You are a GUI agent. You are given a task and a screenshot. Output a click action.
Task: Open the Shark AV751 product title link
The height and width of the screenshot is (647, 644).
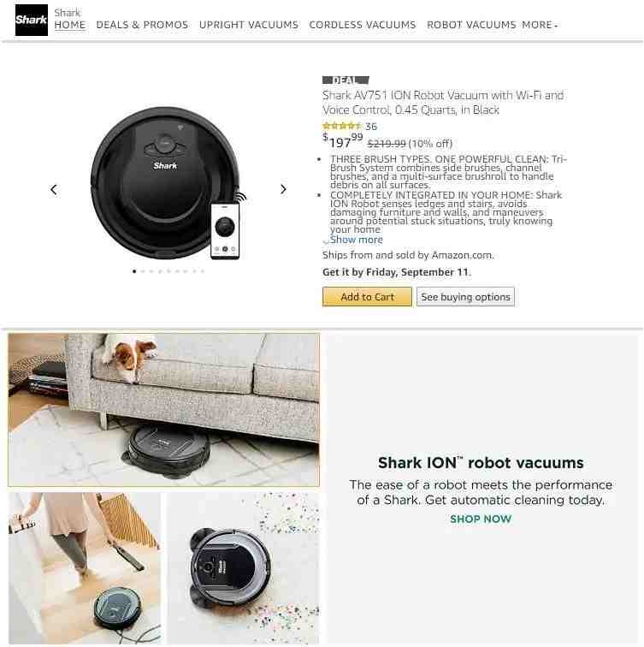(x=443, y=103)
